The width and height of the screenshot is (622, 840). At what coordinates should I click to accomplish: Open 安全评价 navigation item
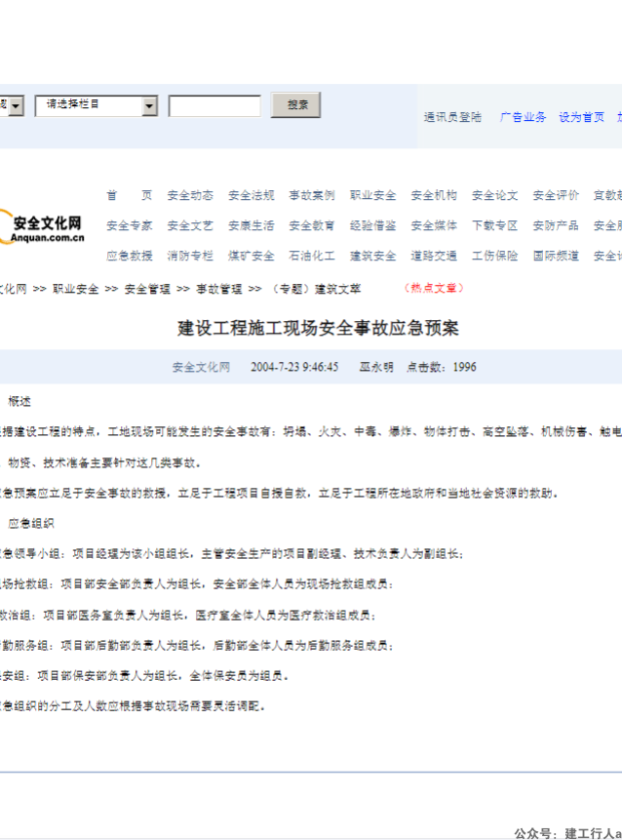pos(556,195)
